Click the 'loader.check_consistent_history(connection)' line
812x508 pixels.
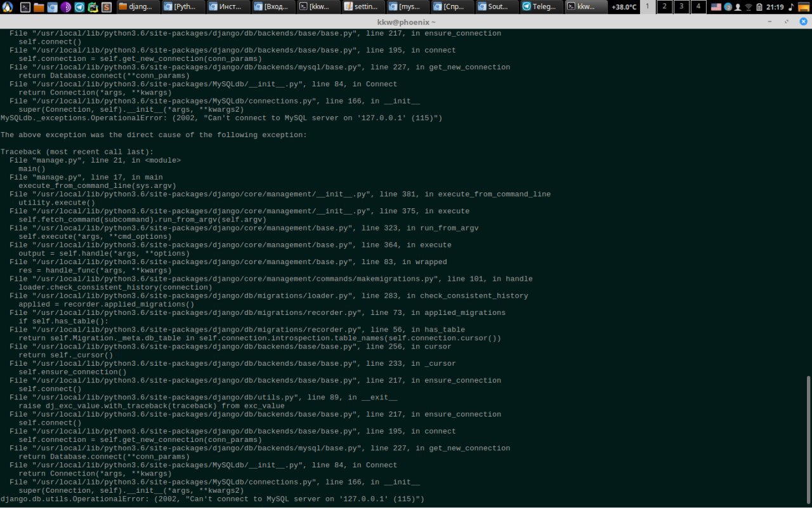115,287
